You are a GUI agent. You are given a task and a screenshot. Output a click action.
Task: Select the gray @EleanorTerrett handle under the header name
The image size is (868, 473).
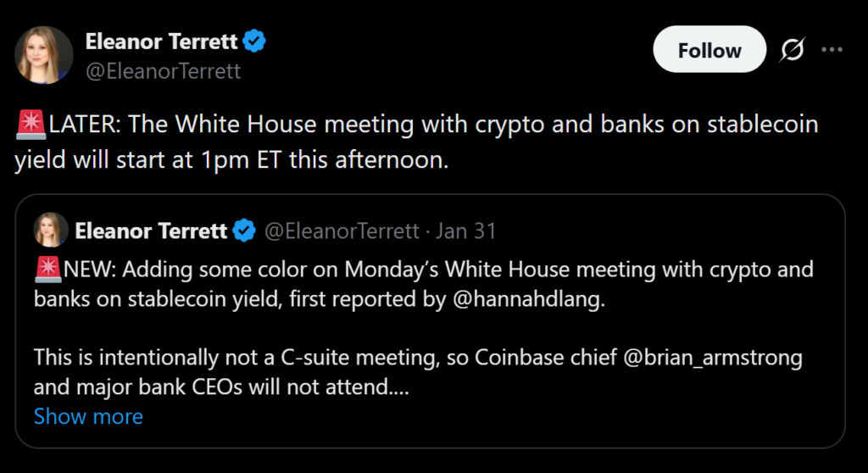[164, 71]
